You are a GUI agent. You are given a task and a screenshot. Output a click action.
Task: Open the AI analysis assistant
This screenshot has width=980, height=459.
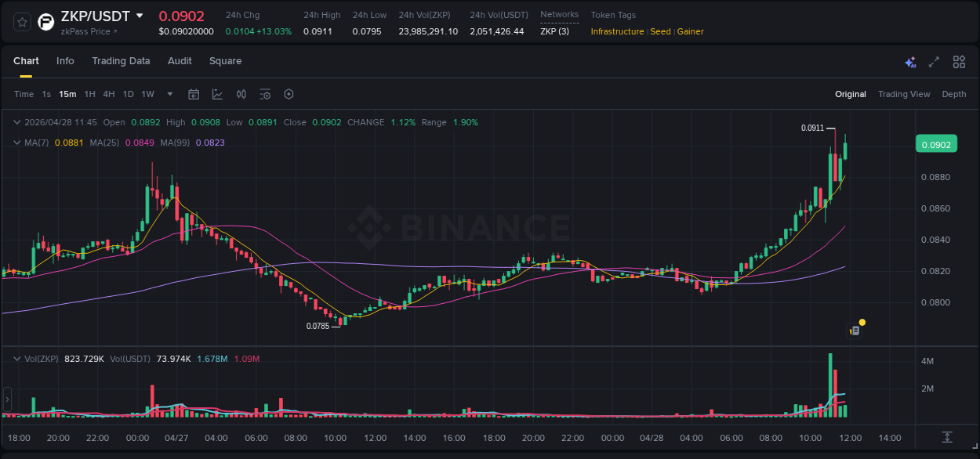click(910, 61)
